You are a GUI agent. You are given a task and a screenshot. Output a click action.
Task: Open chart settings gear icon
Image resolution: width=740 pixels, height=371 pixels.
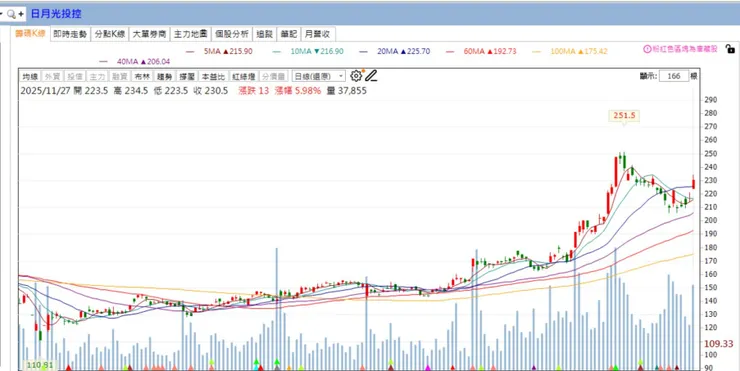[x=356, y=76]
